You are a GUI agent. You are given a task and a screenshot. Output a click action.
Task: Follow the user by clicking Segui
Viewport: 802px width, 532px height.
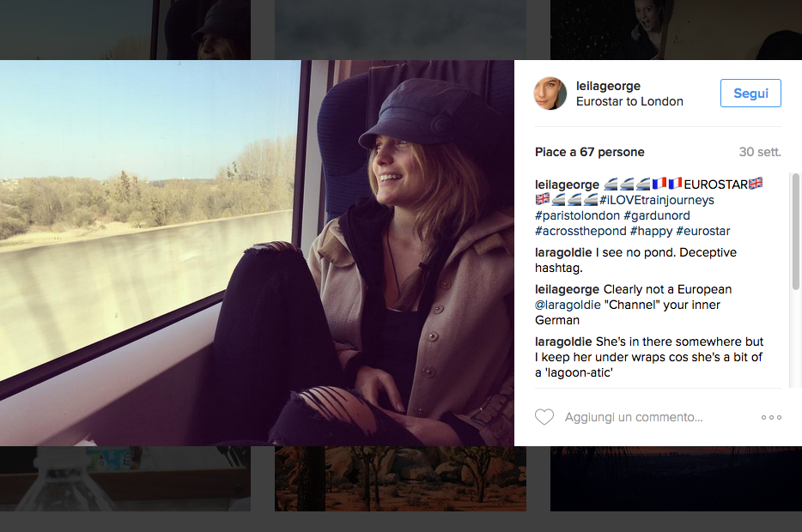(750, 93)
